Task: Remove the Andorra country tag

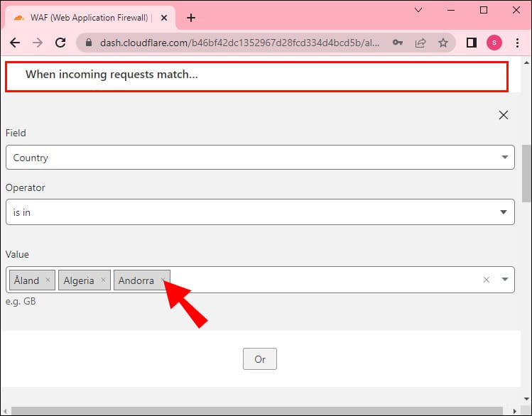Action: point(163,280)
